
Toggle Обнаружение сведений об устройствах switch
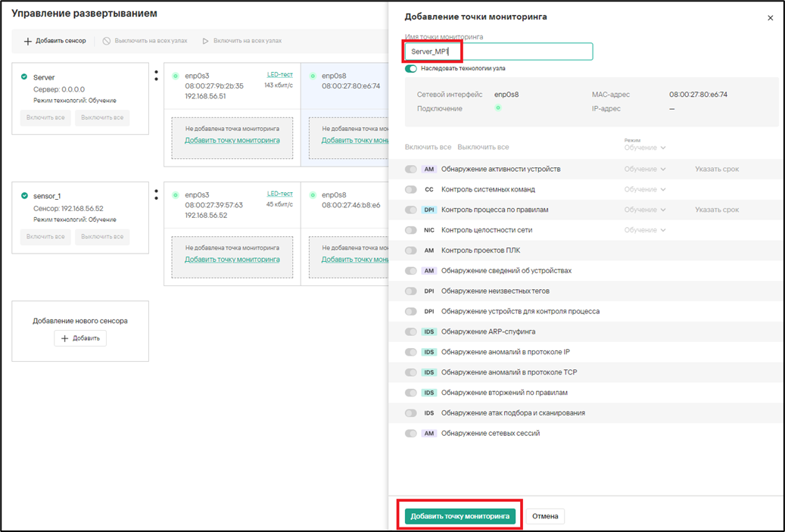[410, 271]
